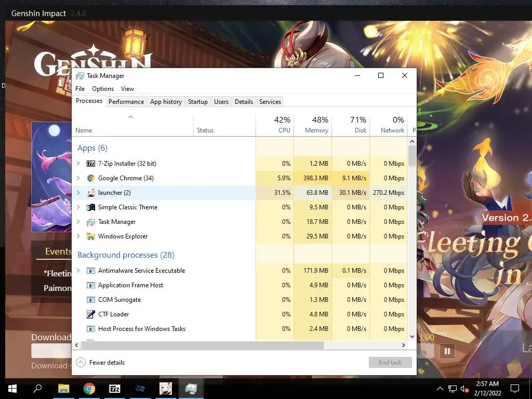The height and width of the screenshot is (399, 532).
Task: Click the vertical scrollbar up arrow
Action: pyautogui.click(x=412, y=141)
